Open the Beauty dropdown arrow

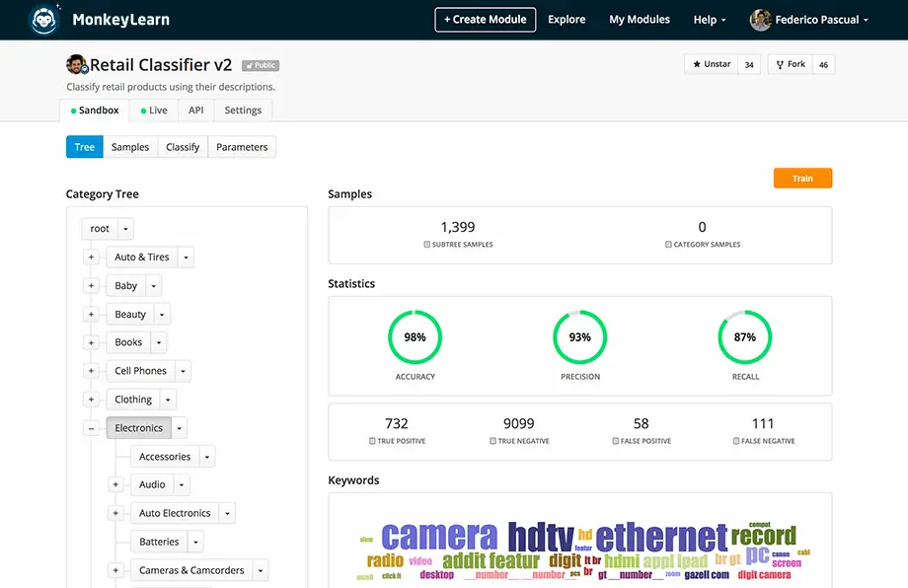coord(162,315)
